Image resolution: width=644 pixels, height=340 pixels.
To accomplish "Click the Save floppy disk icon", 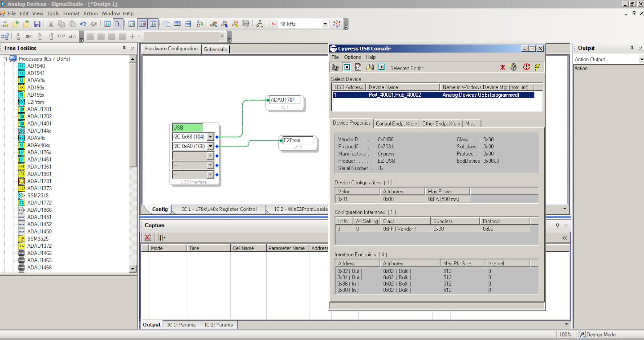I will 37,24.
